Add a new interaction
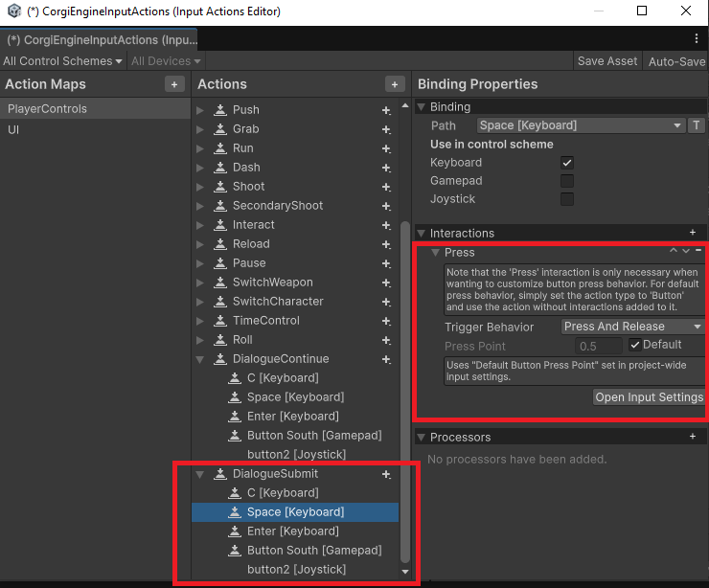The image size is (709, 588). [693, 233]
